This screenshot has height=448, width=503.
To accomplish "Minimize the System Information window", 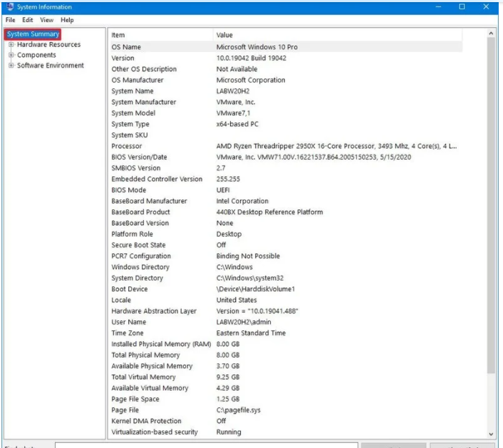I will pyautogui.click(x=438, y=6).
